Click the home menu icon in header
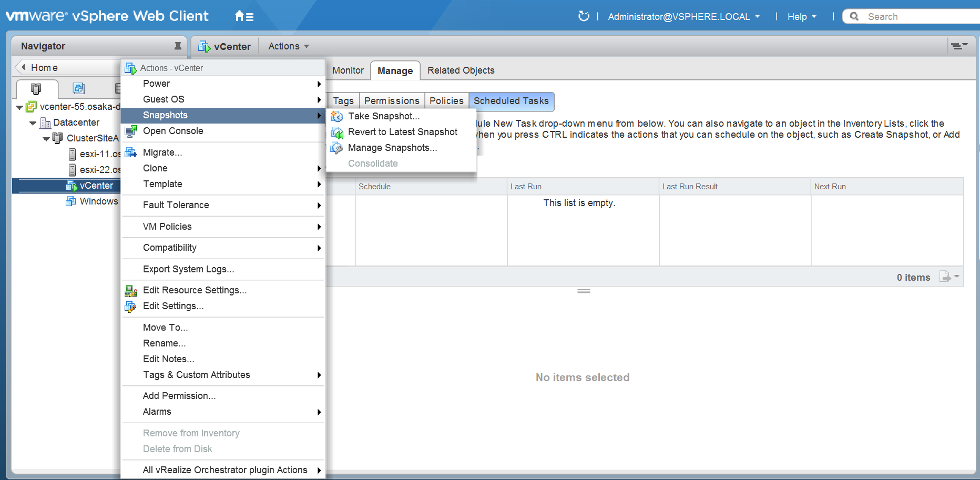 point(244,16)
